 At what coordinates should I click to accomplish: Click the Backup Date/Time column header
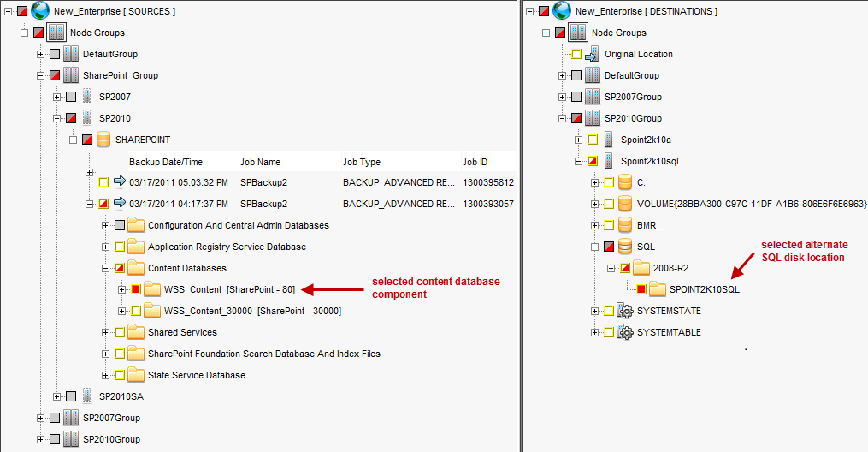click(x=165, y=162)
